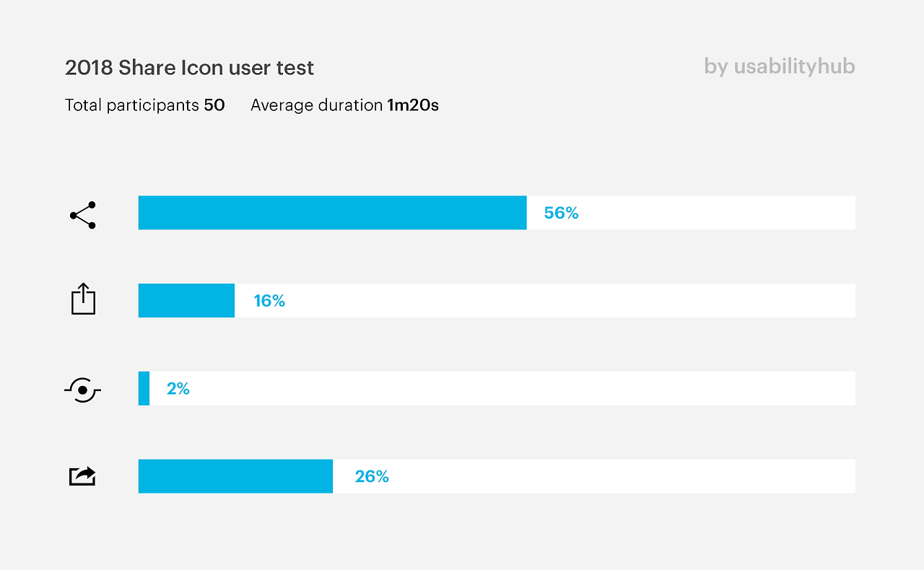Click the curved arrow share icon
The width and height of the screenshot is (924, 570).
point(82,475)
